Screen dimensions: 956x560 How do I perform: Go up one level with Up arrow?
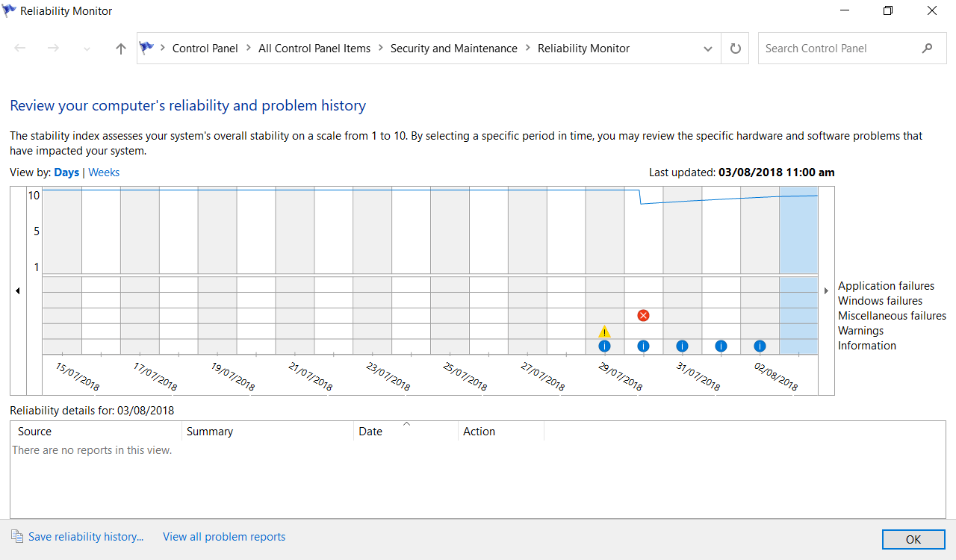click(x=120, y=49)
